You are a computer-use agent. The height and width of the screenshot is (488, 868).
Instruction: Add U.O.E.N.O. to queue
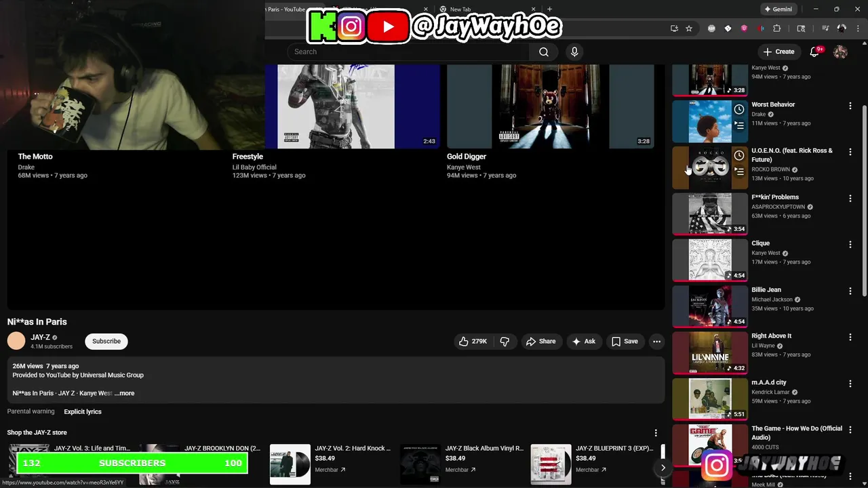pyautogui.click(x=739, y=171)
